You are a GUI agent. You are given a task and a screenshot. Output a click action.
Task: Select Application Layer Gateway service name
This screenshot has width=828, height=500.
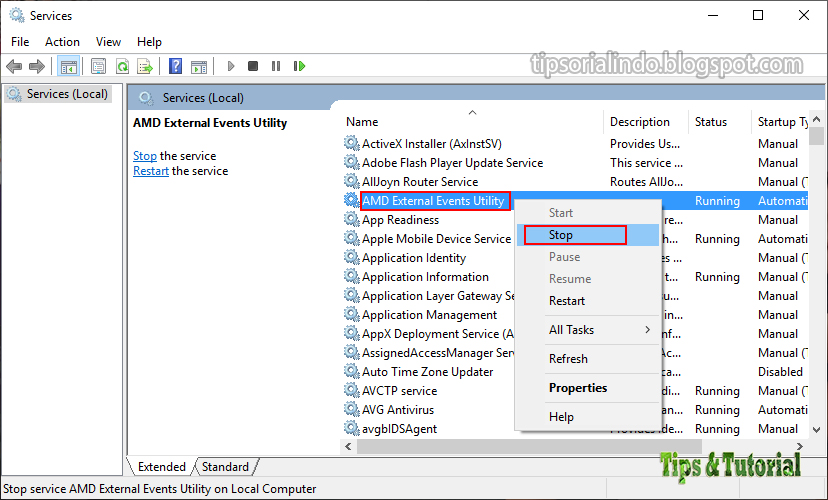point(438,296)
